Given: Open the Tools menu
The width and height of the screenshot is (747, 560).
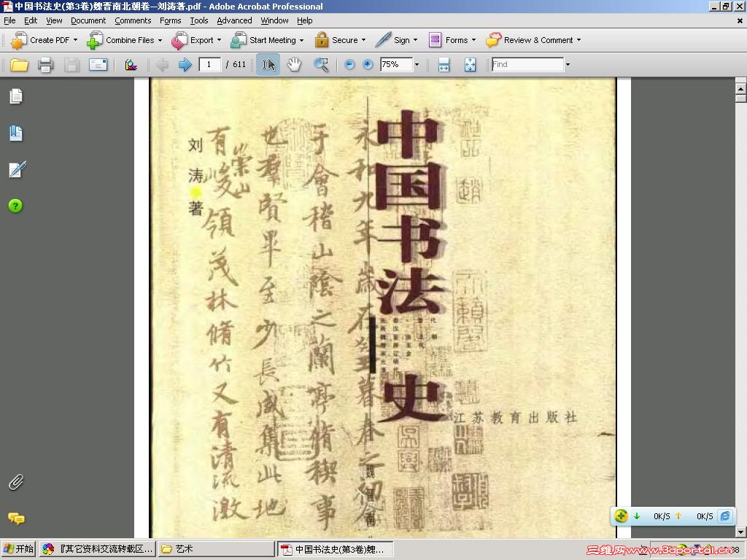Looking at the screenshot, I should [x=199, y=20].
